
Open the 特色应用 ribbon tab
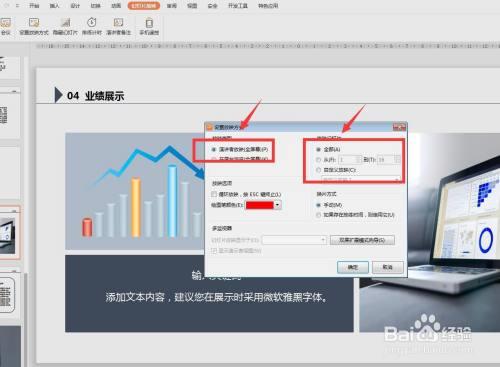[268, 6]
